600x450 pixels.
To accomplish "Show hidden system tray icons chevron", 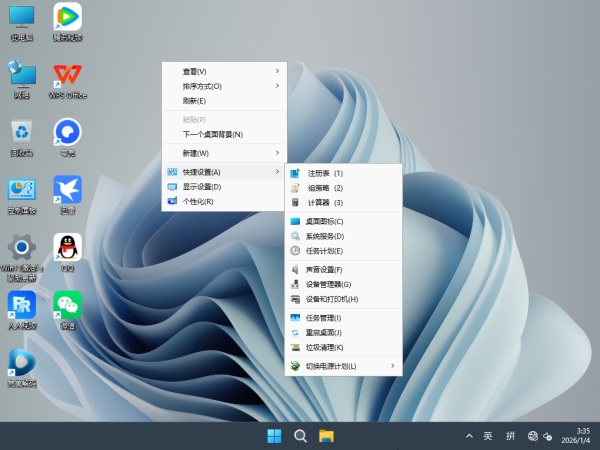I will click(x=468, y=436).
